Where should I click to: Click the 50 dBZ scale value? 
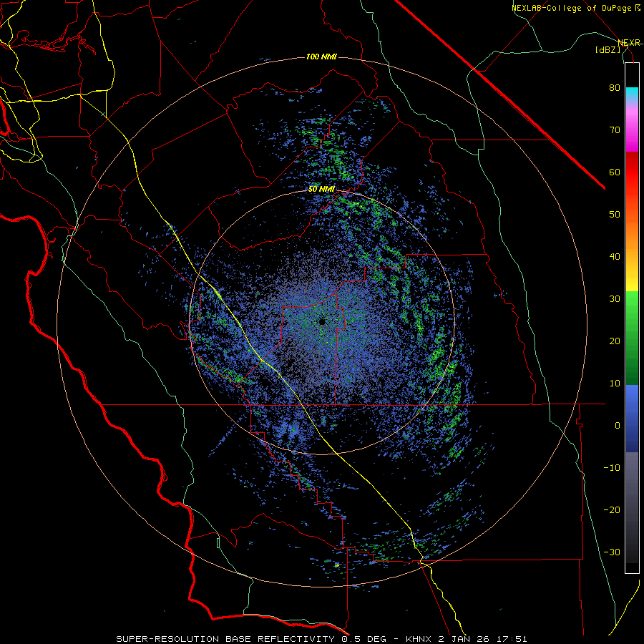[x=615, y=215]
